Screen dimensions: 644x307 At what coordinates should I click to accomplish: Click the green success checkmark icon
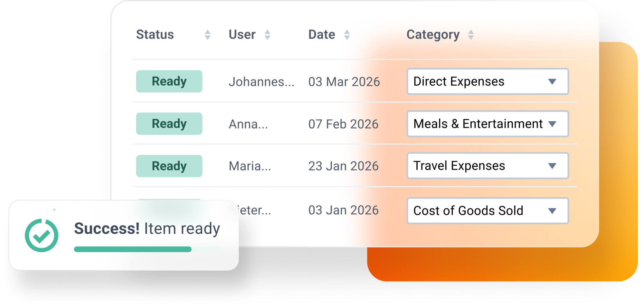coord(42,236)
